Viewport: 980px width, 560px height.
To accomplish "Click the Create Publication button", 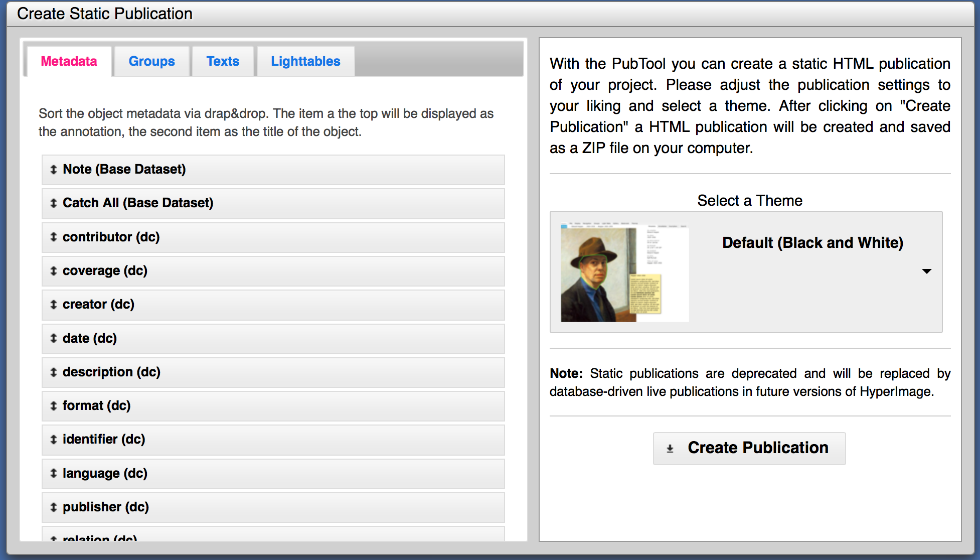I will coord(749,448).
